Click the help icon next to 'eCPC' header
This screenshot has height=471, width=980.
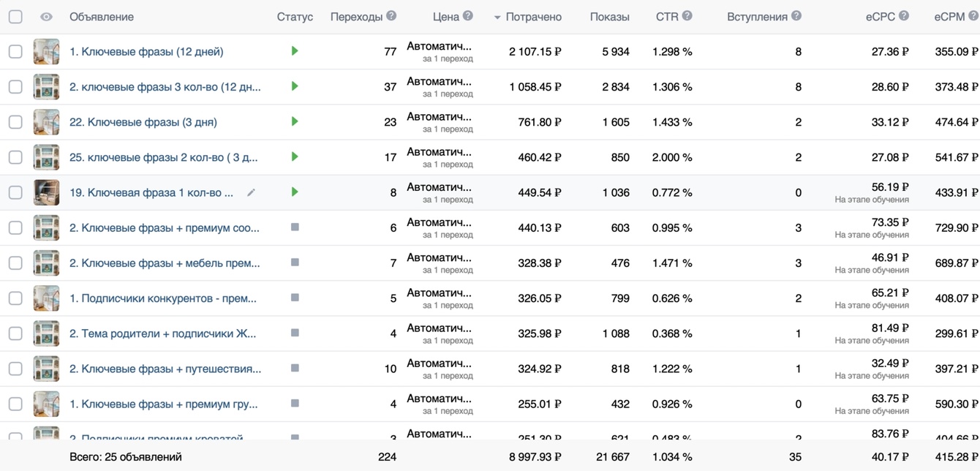coord(904,16)
